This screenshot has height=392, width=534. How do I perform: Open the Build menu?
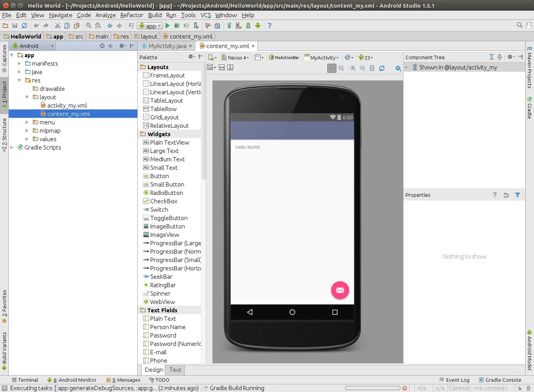155,15
